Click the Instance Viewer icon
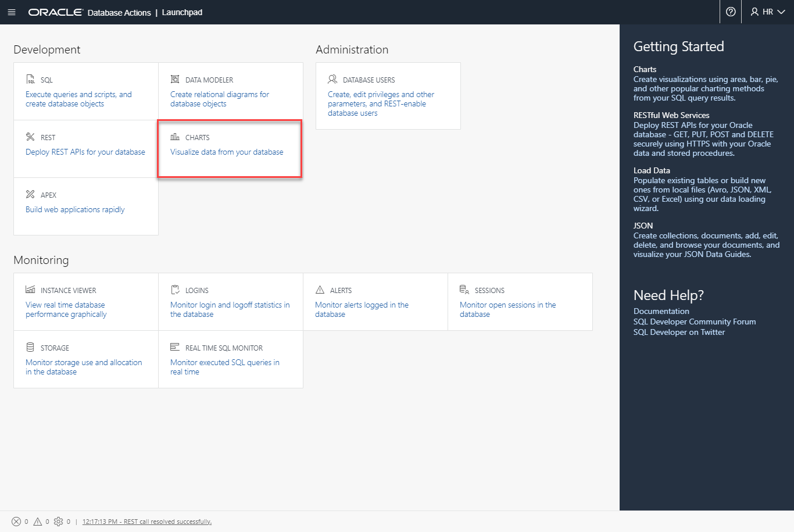The image size is (794, 532). pyautogui.click(x=30, y=290)
